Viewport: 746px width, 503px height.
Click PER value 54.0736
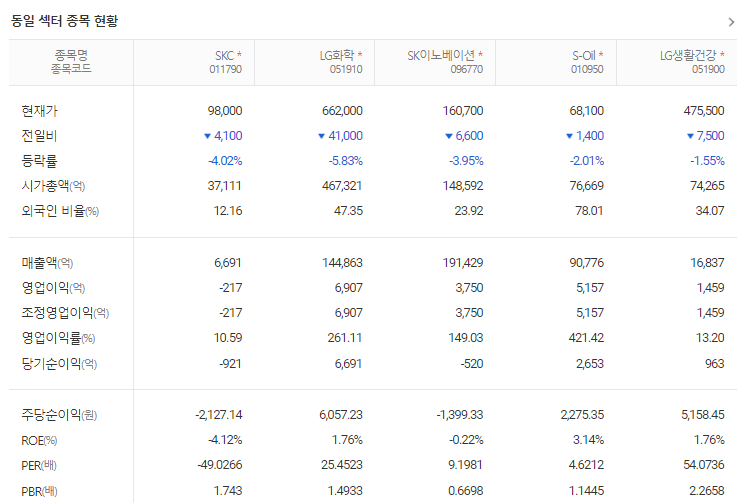[704, 465]
